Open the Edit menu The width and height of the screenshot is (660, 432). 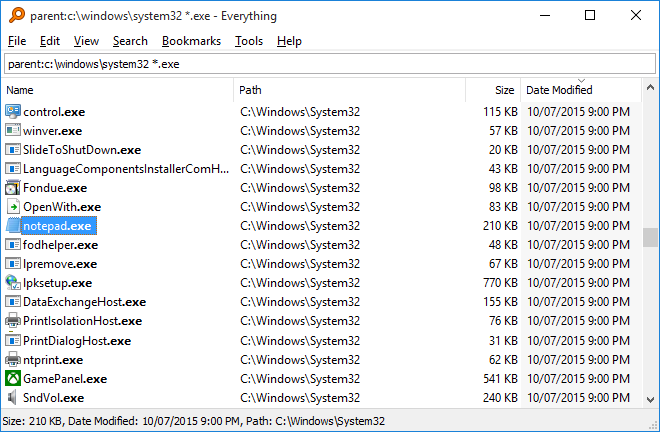tap(50, 41)
